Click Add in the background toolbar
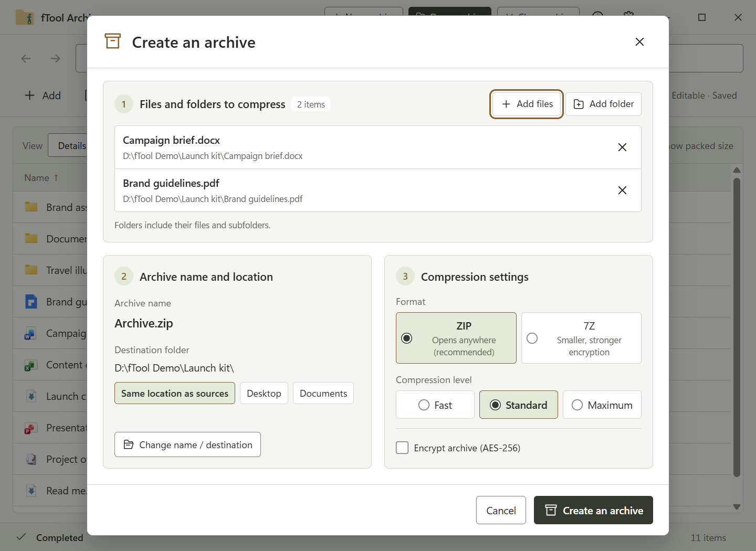 (x=43, y=96)
